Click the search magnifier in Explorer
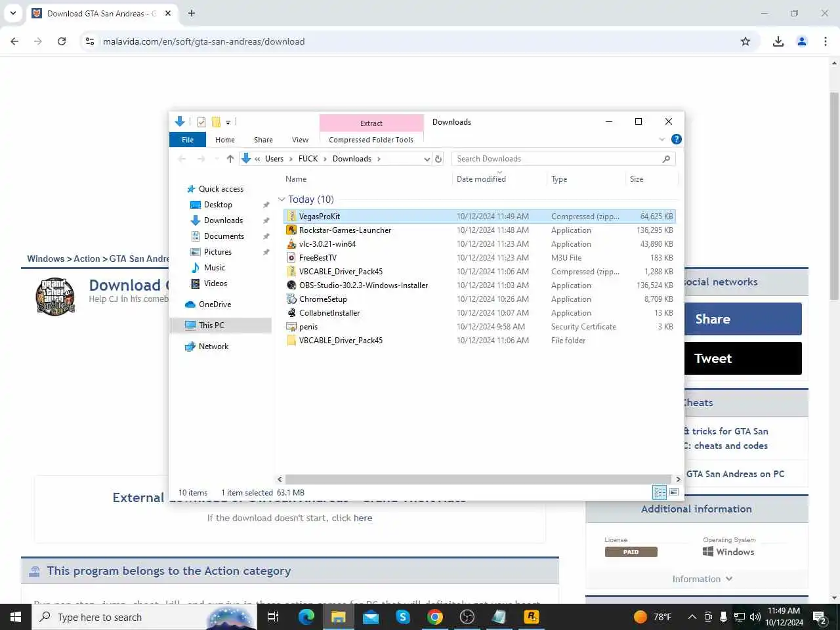 click(666, 159)
